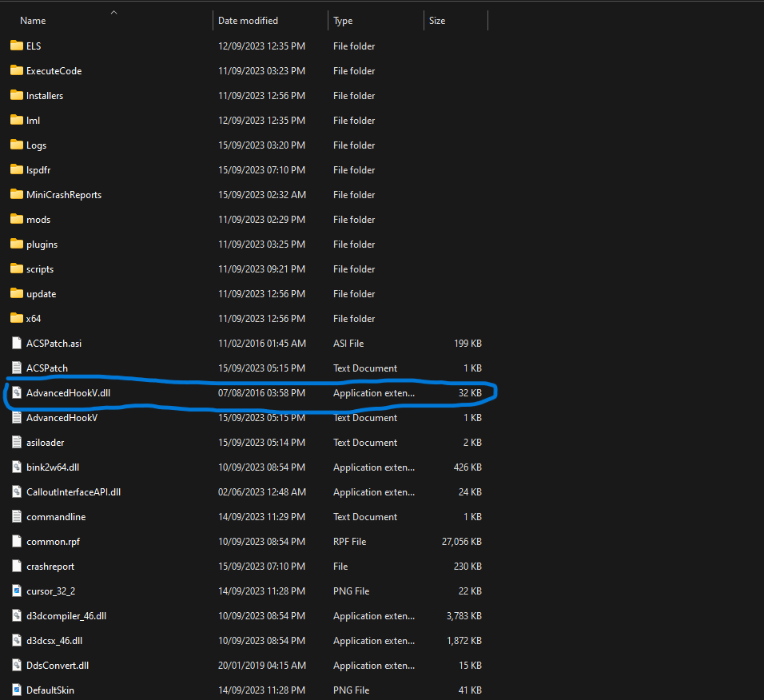Select the update folder name
Screen dimensions: 764x700
click(x=42, y=294)
